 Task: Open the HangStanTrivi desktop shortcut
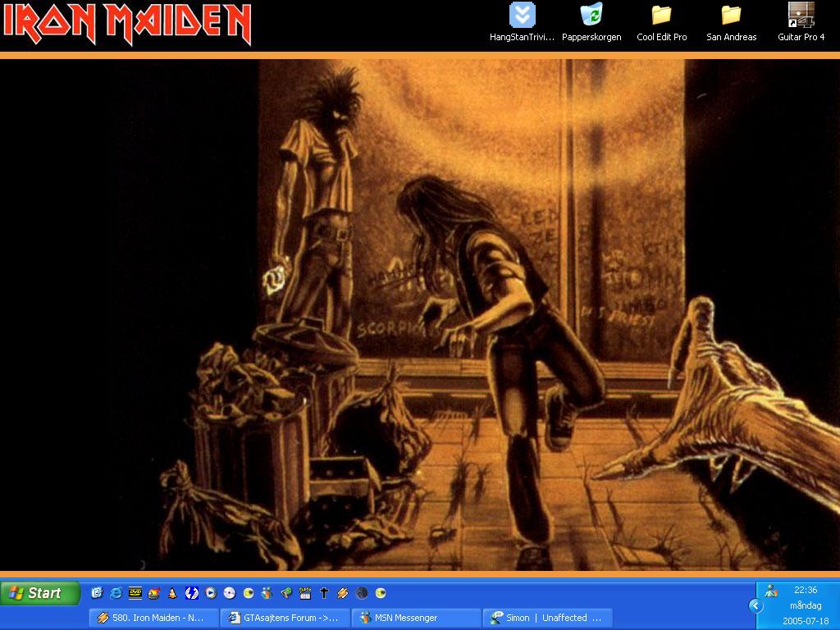[522, 22]
